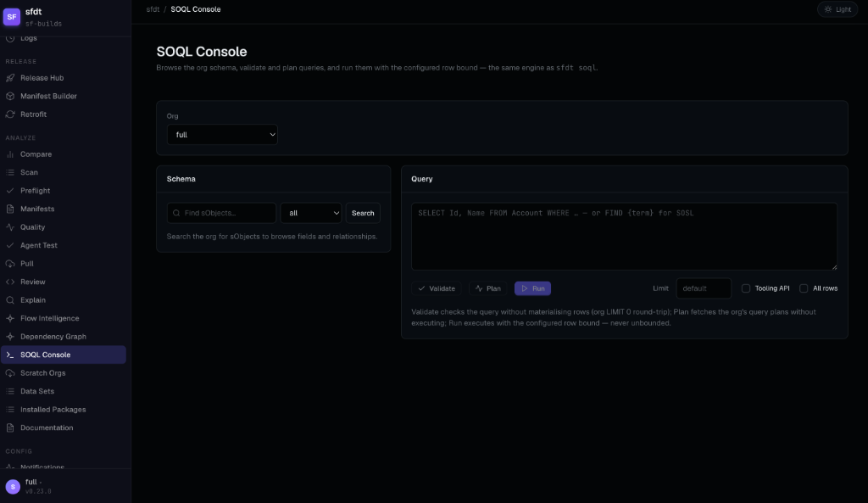Click the Quality pulse icon
The width and height of the screenshot is (868, 503).
point(10,227)
